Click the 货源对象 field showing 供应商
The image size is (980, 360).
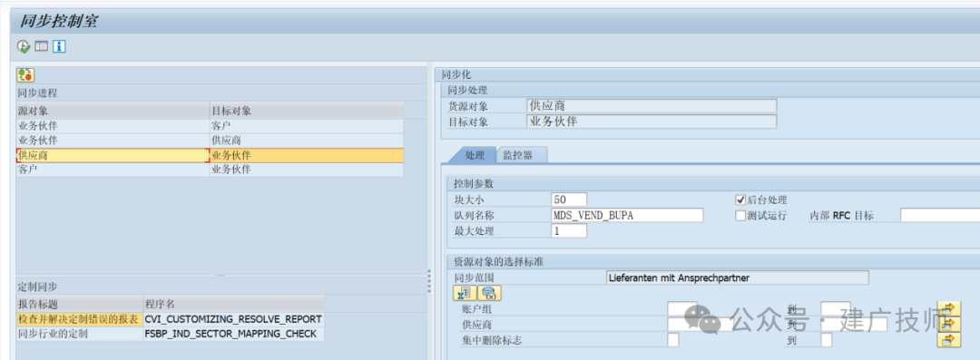[x=652, y=105]
